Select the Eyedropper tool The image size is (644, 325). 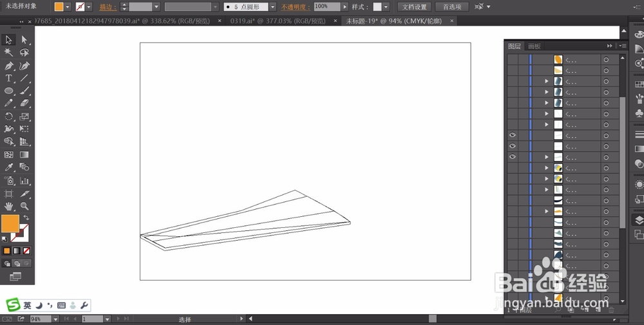8,167
